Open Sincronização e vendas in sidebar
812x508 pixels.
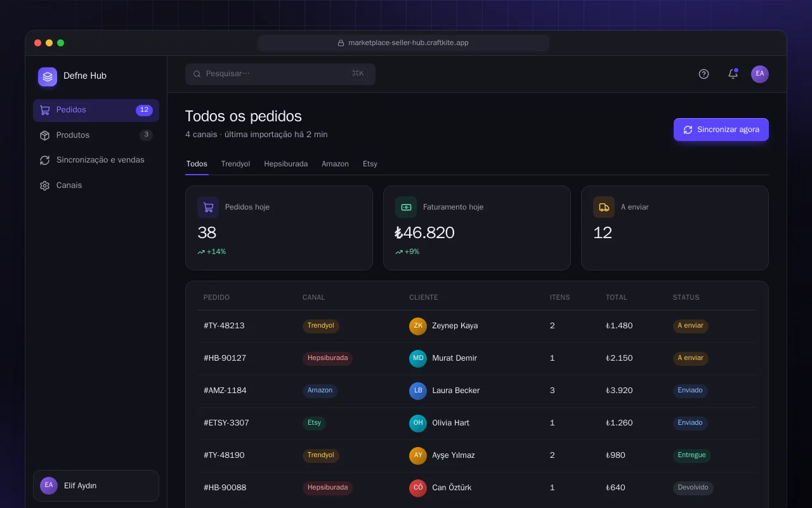coord(96,160)
